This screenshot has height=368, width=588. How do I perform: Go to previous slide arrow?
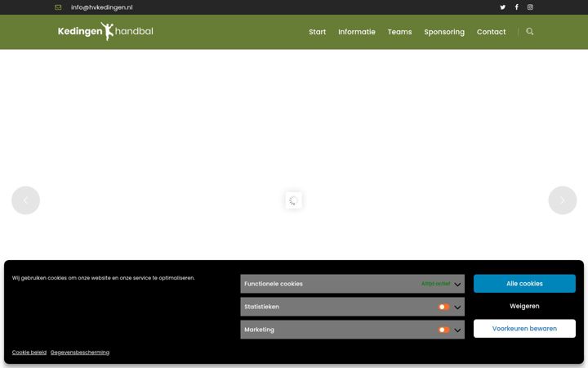click(25, 200)
